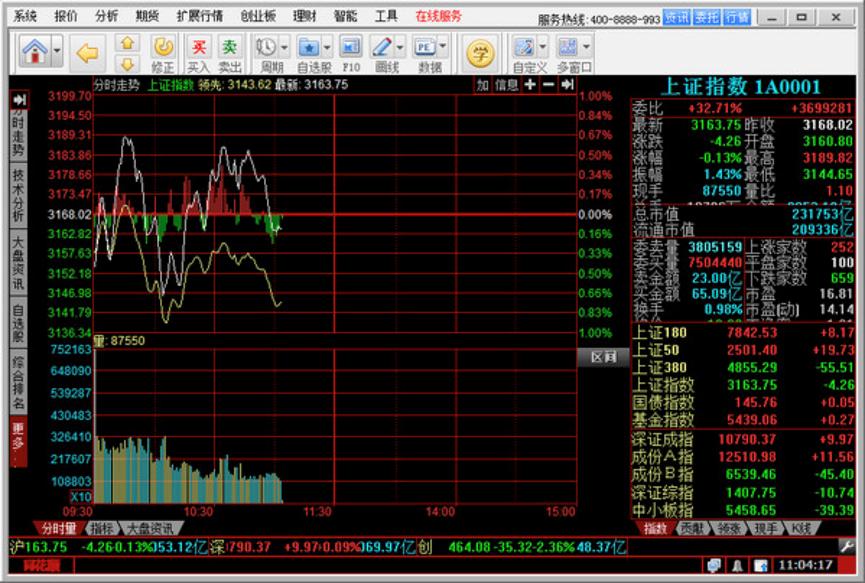Image resolution: width=865 pixels, height=583 pixels.
Task: Expand the 画线 drawing tools dropdown arrow
Action: coord(399,47)
